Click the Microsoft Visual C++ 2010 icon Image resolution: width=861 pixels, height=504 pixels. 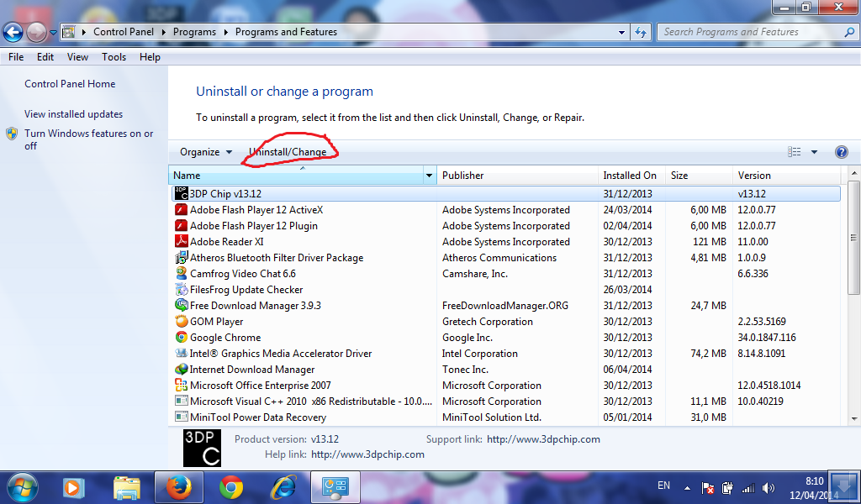(x=182, y=401)
